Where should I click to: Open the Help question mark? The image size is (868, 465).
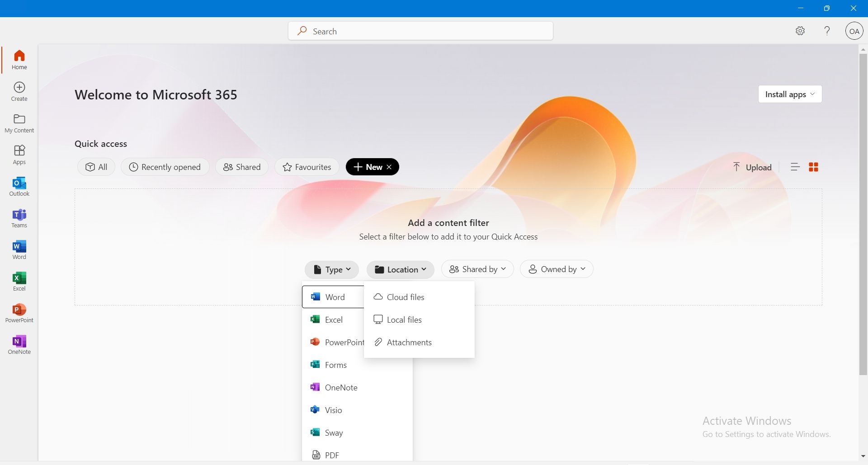click(x=827, y=31)
